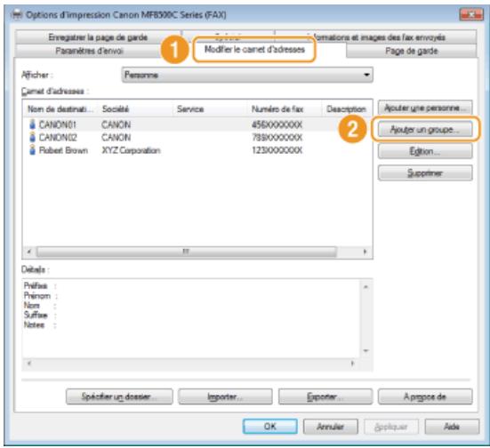Click XYZ Corporation company cell

pyautogui.click(x=131, y=150)
